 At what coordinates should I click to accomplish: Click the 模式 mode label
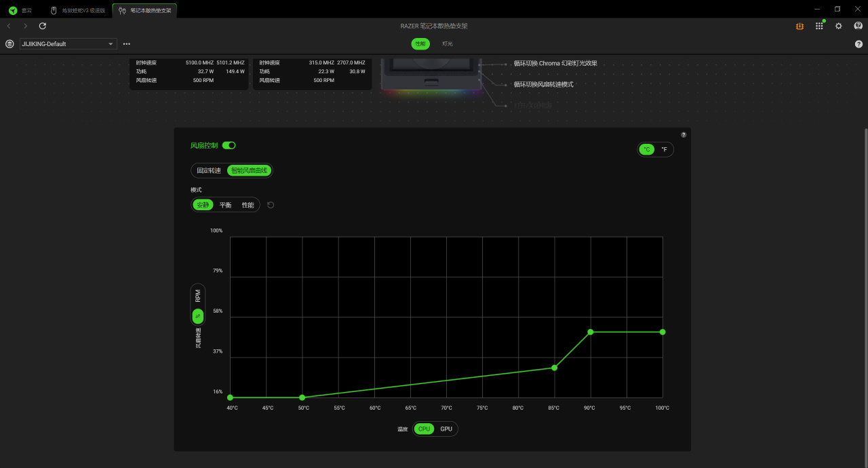196,190
